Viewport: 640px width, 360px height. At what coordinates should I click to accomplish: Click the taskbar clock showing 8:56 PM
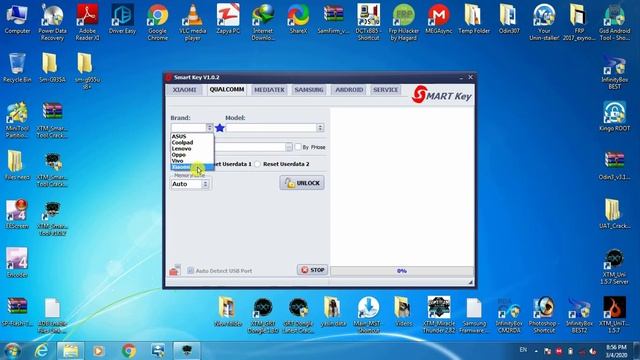tap(616, 351)
